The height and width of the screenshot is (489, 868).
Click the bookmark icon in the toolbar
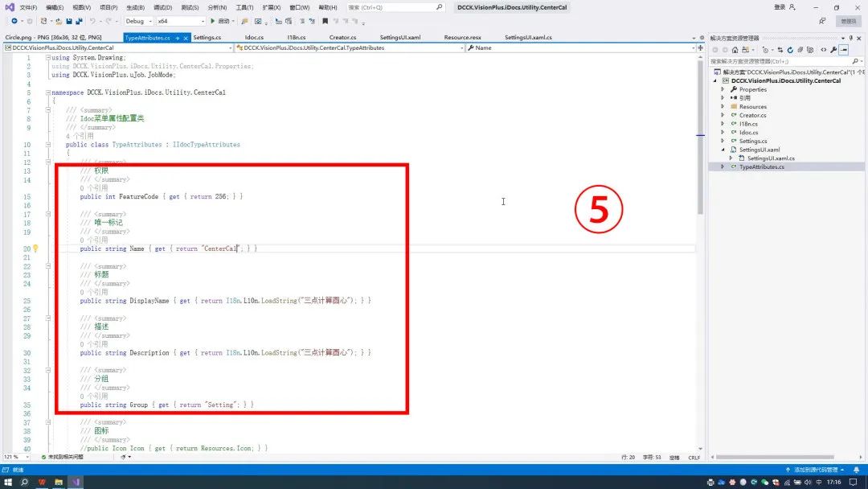(325, 21)
